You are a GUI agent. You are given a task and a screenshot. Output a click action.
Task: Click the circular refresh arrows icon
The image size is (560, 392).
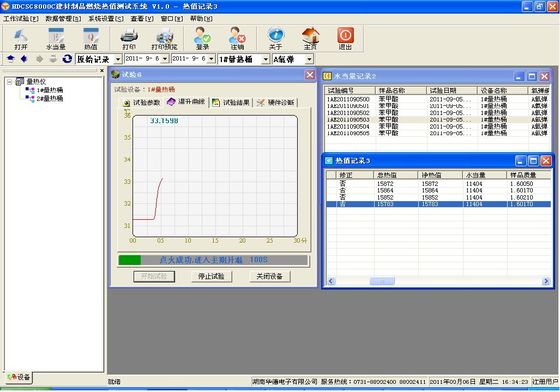67,59
